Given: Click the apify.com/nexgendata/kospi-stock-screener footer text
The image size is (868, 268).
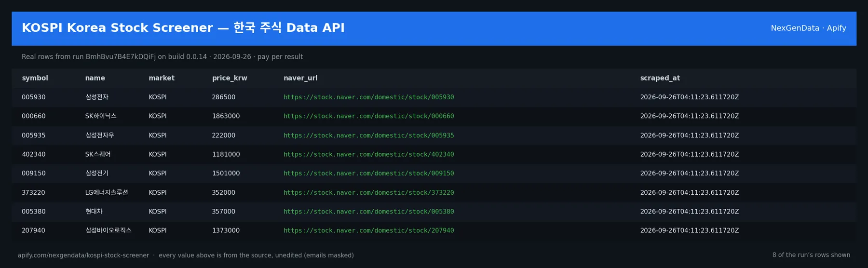Looking at the screenshot, I should point(83,255).
